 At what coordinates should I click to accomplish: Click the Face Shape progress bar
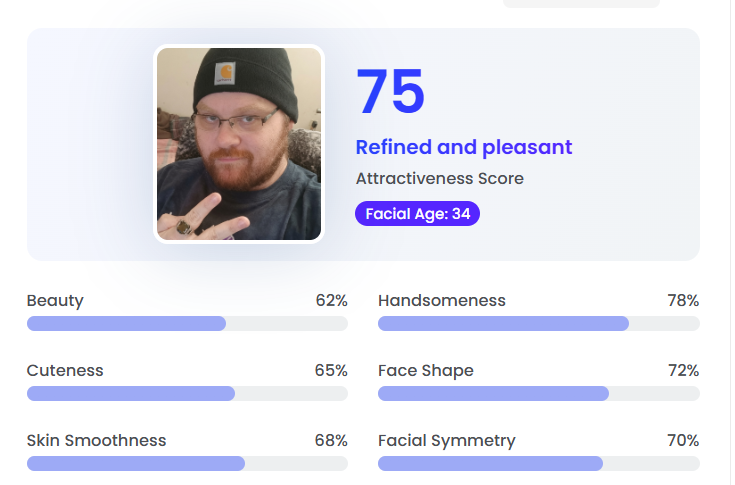[x=539, y=394]
